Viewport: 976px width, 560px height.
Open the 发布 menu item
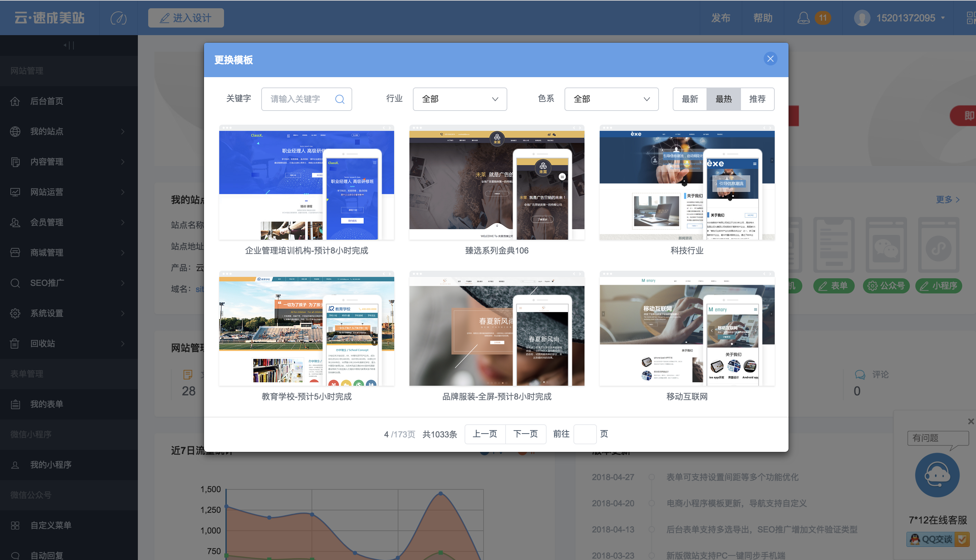720,18
